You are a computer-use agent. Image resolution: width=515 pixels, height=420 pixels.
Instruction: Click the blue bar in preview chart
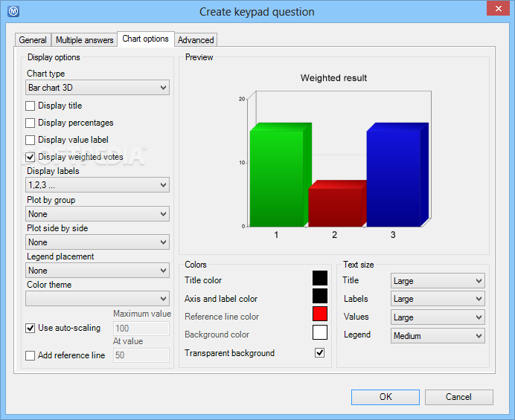[397, 175]
